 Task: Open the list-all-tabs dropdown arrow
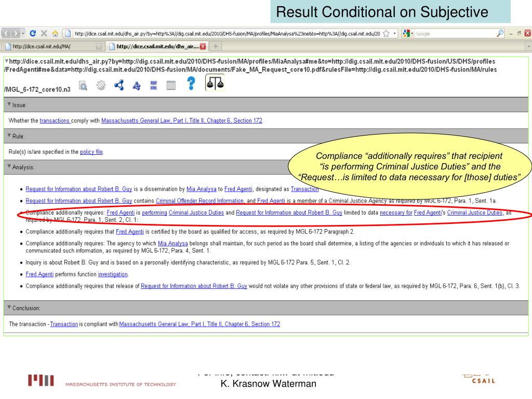tap(528, 46)
